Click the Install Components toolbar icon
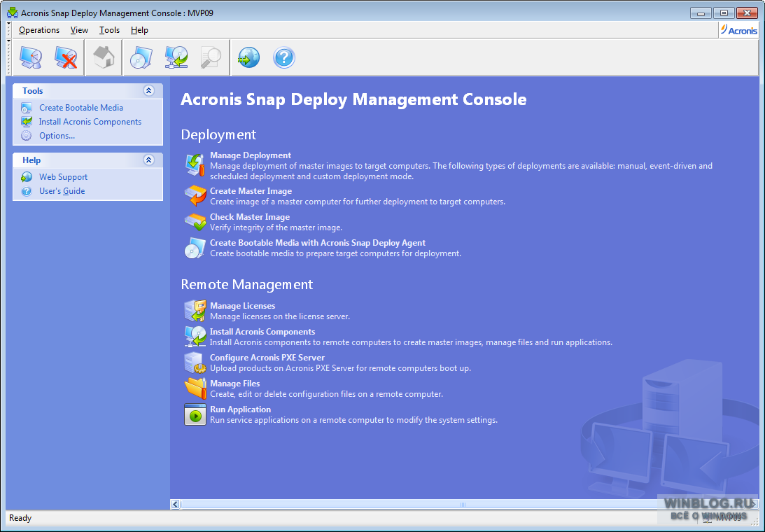This screenshot has height=532, width=765. (x=176, y=57)
